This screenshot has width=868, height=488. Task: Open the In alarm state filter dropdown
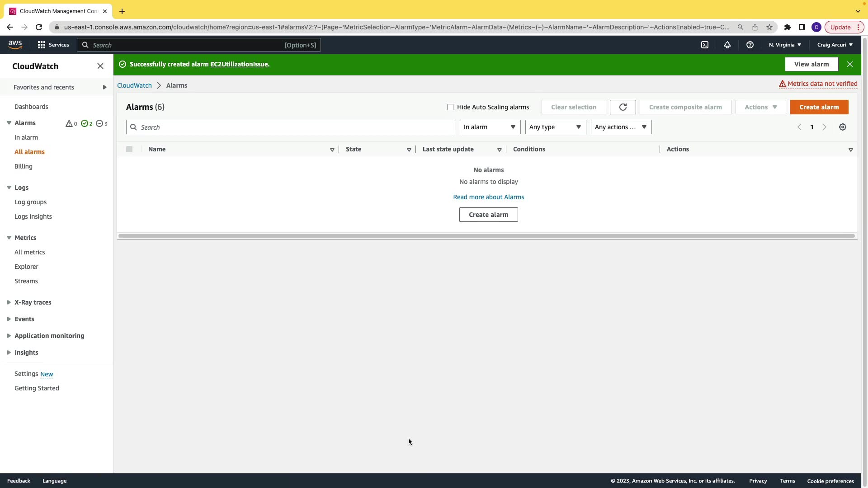pyautogui.click(x=490, y=127)
